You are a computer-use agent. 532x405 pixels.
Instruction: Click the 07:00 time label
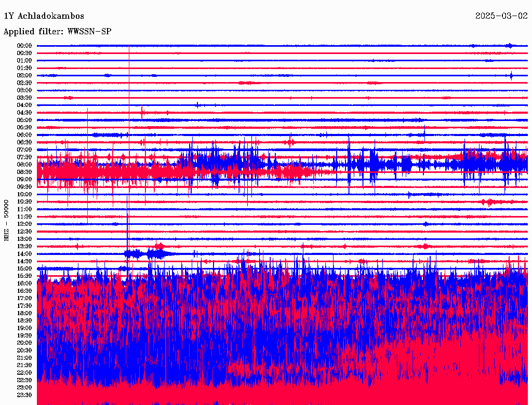(24, 150)
